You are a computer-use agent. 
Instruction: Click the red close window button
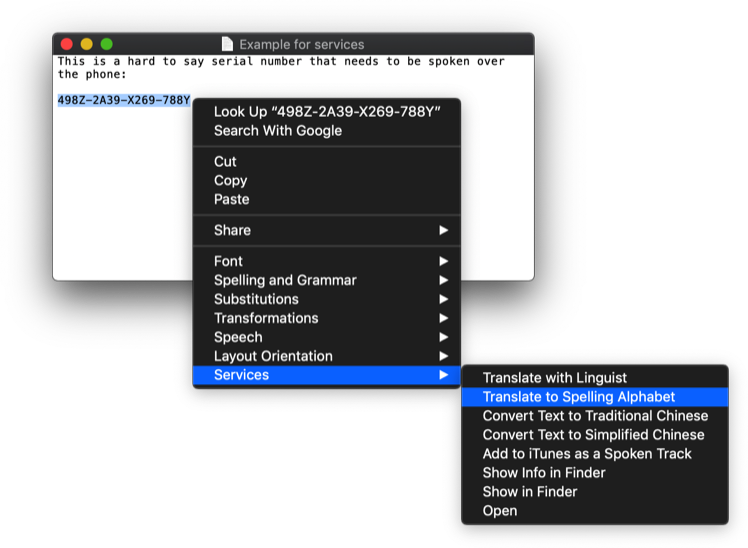coord(67,44)
